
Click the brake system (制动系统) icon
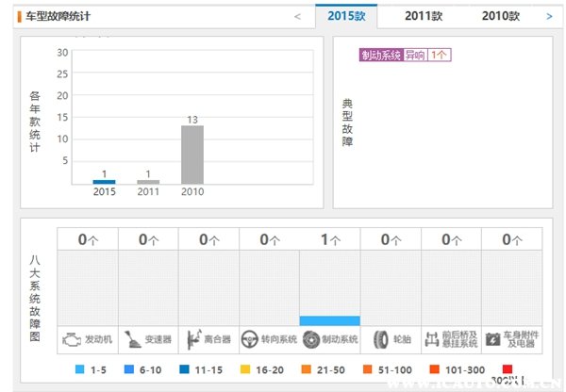tap(311, 339)
